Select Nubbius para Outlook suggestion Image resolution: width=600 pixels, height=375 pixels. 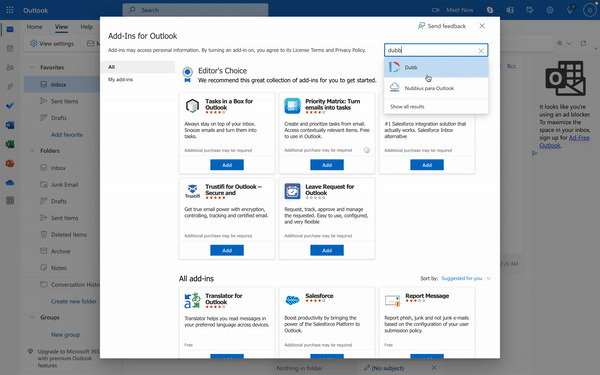pos(436,88)
